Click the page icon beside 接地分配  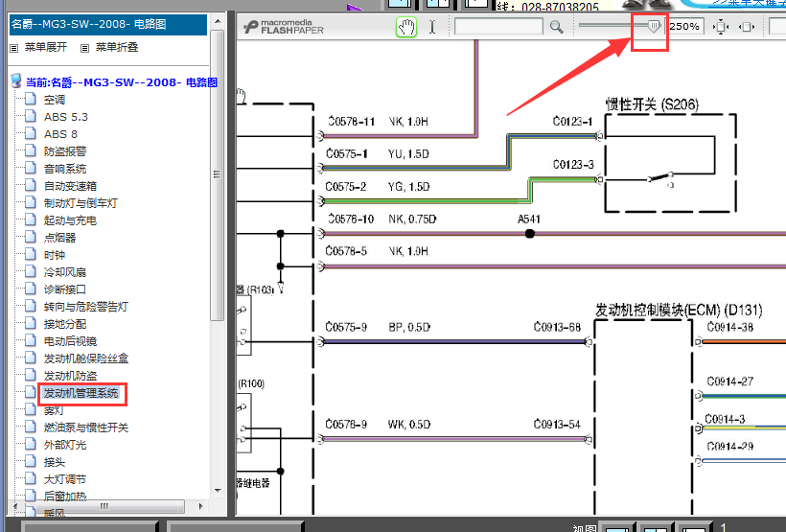click(x=31, y=323)
